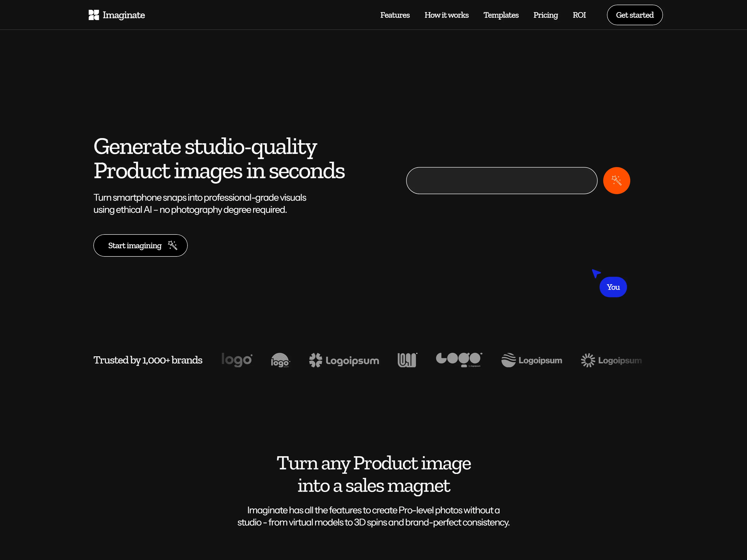Click the blue cursor arrow icon
Viewport: 747px width, 560px height.
click(x=596, y=273)
